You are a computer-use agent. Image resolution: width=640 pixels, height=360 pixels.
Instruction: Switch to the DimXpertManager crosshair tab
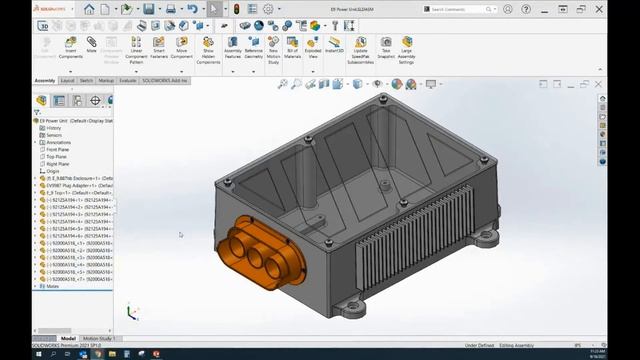(x=95, y=100)
